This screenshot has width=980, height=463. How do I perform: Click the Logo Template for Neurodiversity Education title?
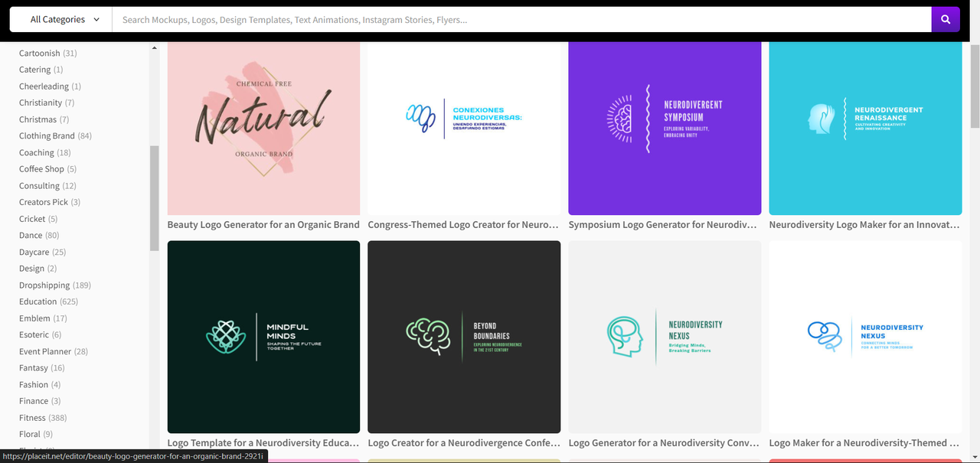pos(263,443)
